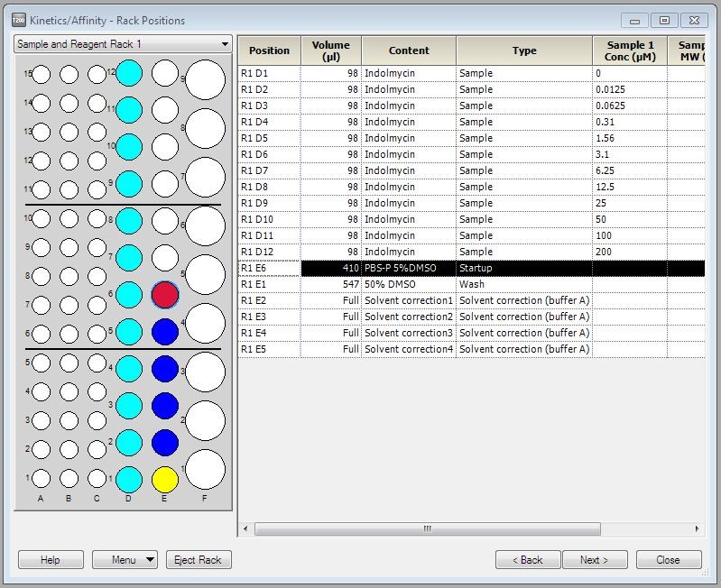
Task: Select small empty well A15
Action: pyautogui.click(x=42, y=75)
